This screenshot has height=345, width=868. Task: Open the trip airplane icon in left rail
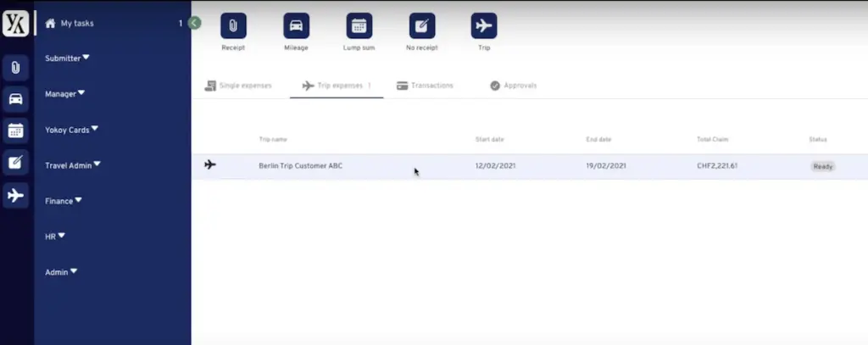(15, 195)
